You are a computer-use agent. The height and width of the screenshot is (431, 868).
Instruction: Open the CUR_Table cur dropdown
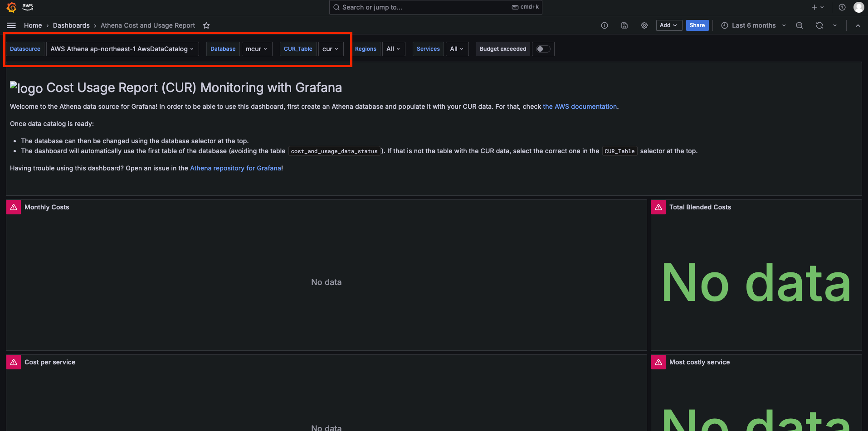point(331,49)
